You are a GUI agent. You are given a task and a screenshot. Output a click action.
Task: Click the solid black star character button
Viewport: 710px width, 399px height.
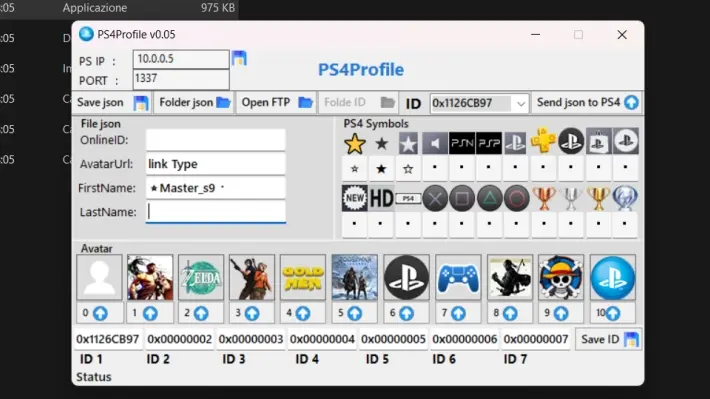381,169
